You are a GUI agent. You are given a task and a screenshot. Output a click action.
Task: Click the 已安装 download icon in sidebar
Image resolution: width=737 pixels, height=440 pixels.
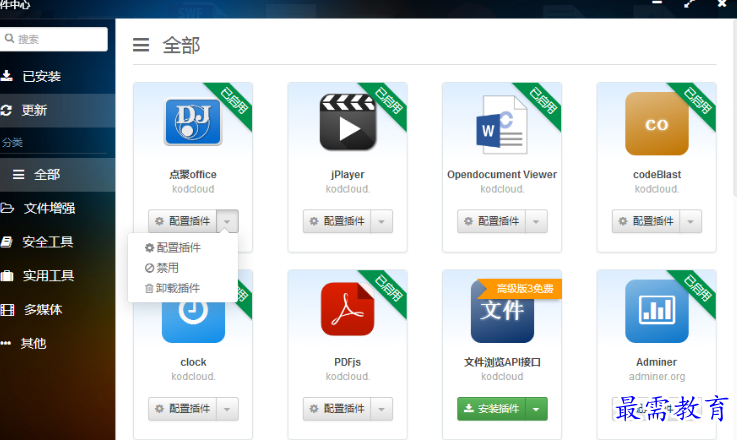(7, 76)
